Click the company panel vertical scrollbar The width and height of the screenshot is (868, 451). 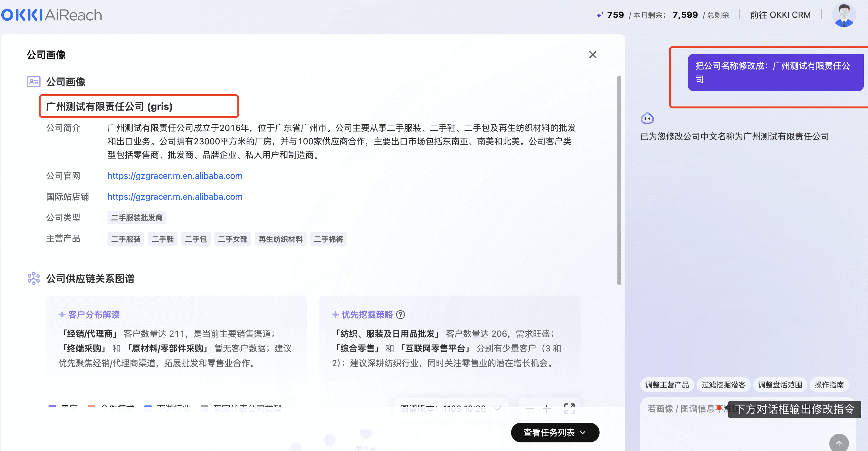tap(619, 180)
